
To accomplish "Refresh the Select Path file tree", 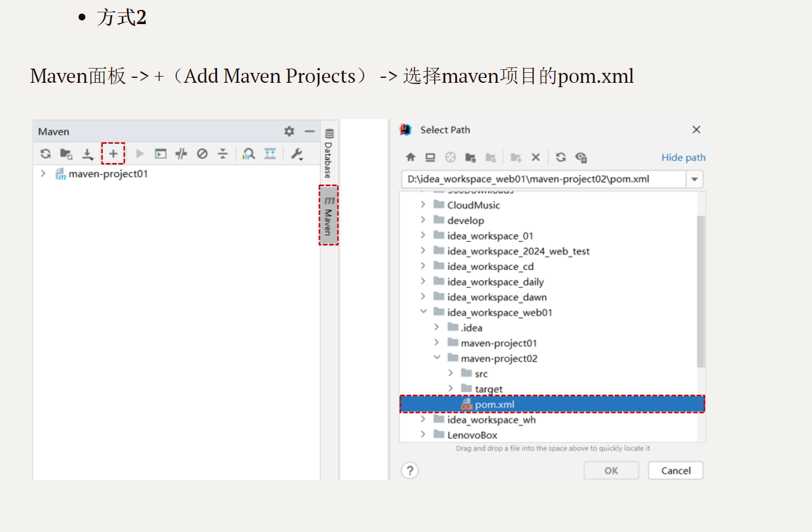I will (x=560, y=158).
